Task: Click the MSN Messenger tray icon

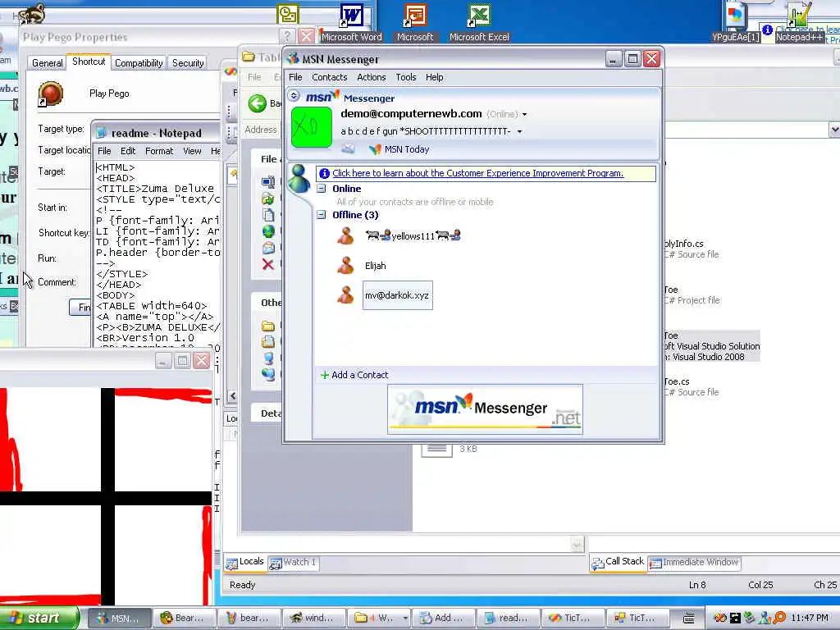Action: click(x=765, y=618)
